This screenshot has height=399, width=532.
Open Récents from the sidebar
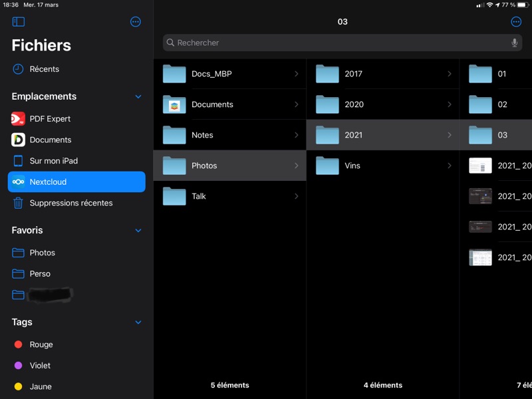tap(44, 69)
